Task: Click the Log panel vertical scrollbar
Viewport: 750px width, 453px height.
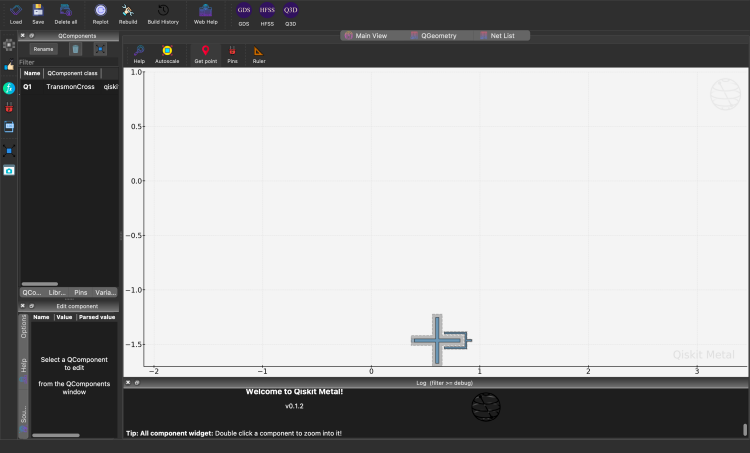Action: [x=745, y=430]
